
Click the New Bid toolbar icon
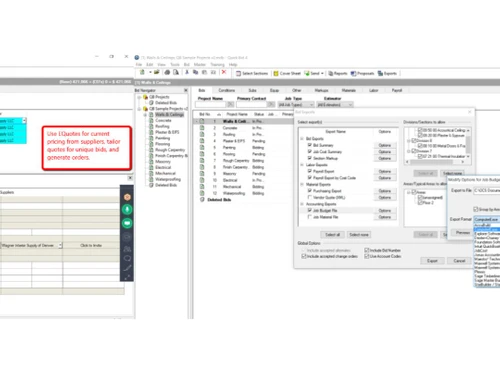142,72
